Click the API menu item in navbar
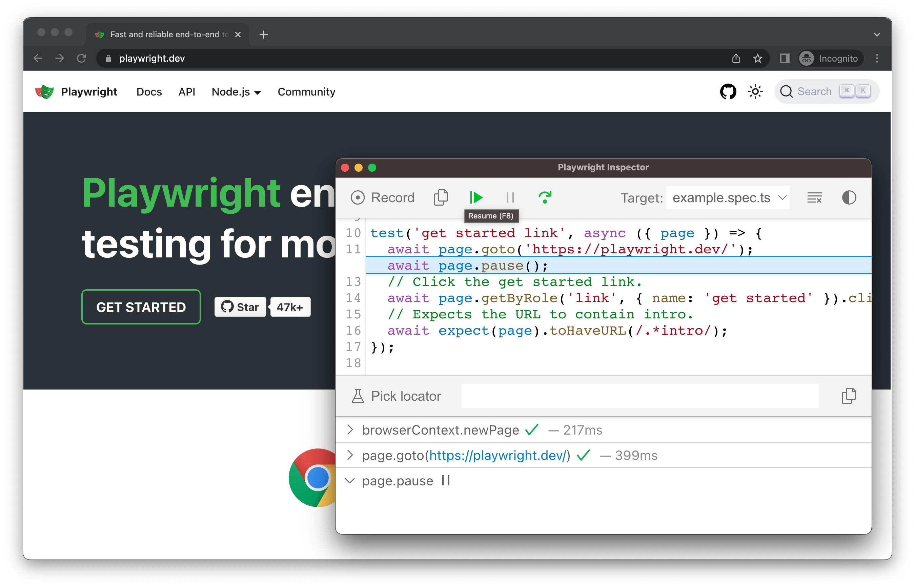The image size is (915, 588). pos(185,92)
